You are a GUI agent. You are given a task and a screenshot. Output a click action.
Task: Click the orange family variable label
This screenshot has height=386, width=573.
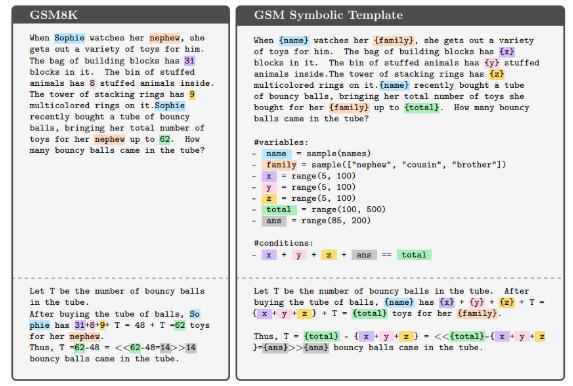[279, 165]
